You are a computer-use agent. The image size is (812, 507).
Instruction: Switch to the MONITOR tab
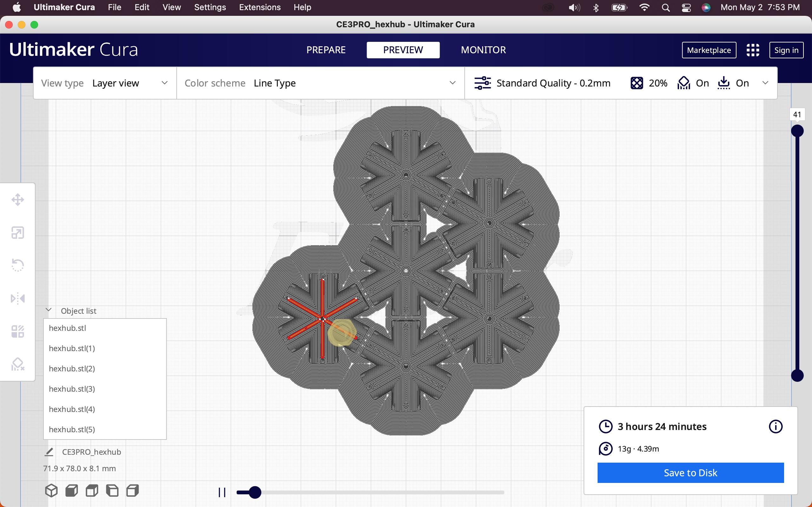tap(483, 50)
